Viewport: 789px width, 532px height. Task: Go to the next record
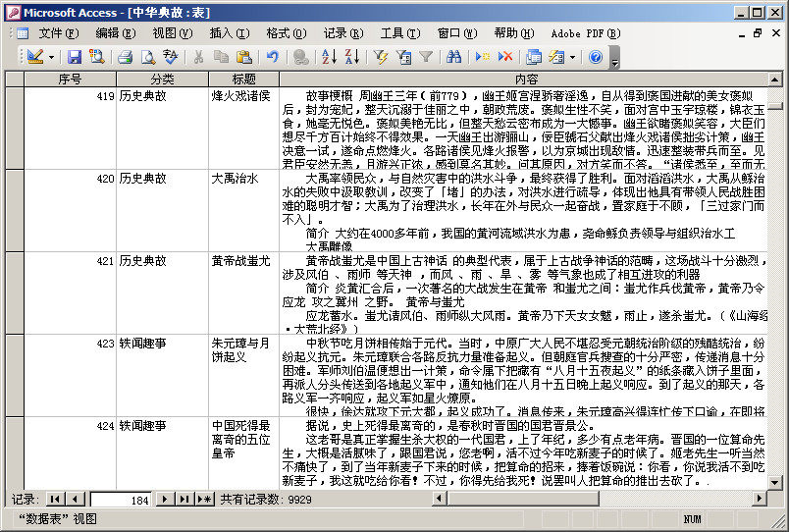tap(164, 500)
